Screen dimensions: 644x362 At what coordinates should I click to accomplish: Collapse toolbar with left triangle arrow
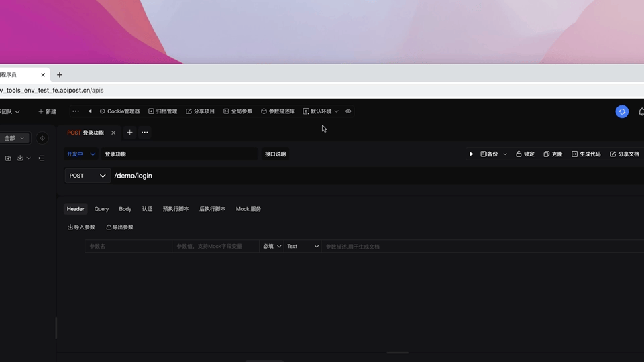[89, 111]
